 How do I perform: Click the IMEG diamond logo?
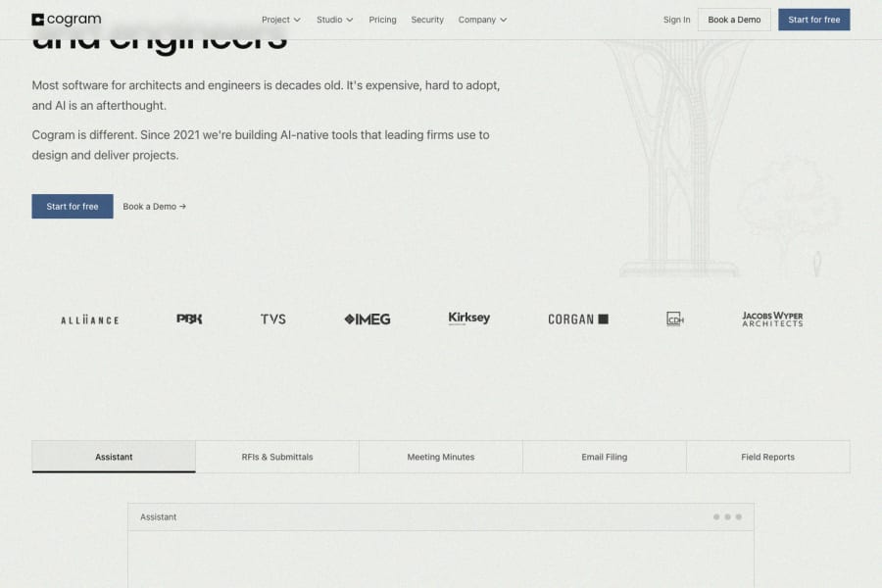(x=367, y=318)
